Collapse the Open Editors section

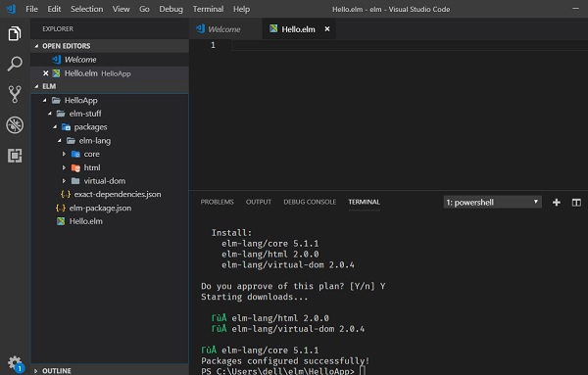pos(36,46)
